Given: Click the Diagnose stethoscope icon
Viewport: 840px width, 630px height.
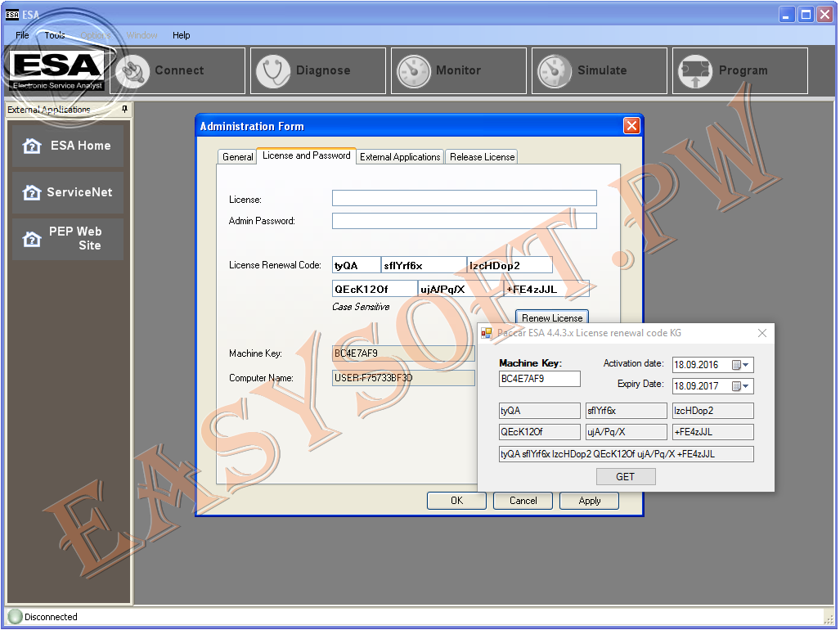Looking at the screenshot, I should [273, 70].
